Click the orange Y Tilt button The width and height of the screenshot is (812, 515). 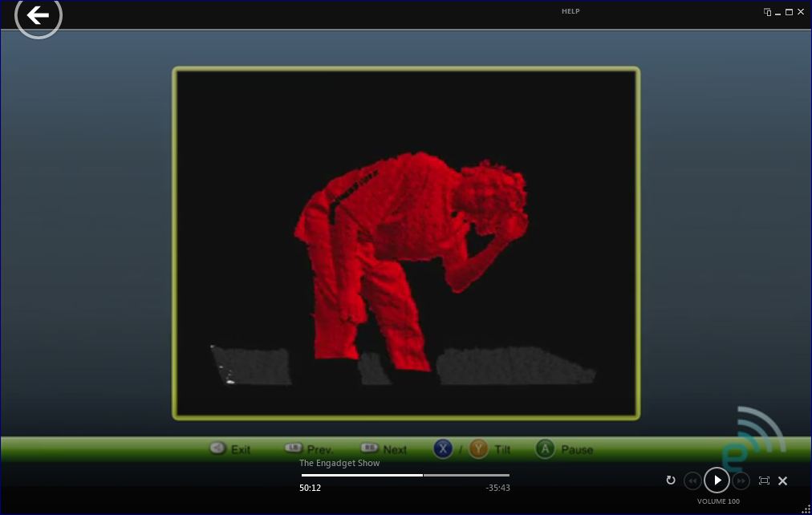pos(479,448)
